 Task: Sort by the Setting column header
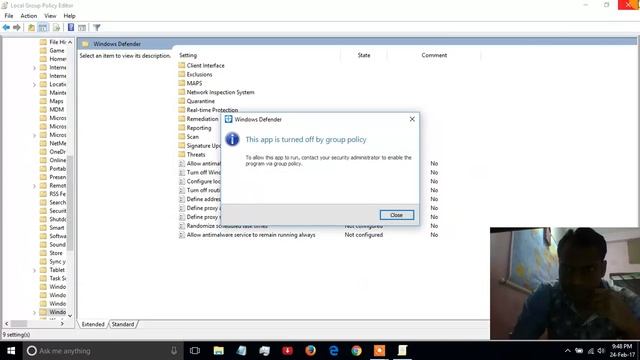[188, 55]
